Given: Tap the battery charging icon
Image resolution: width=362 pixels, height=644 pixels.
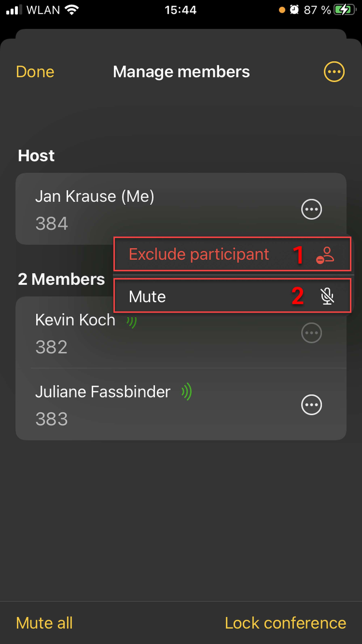Looking at the screenshot, I should 345,10.
